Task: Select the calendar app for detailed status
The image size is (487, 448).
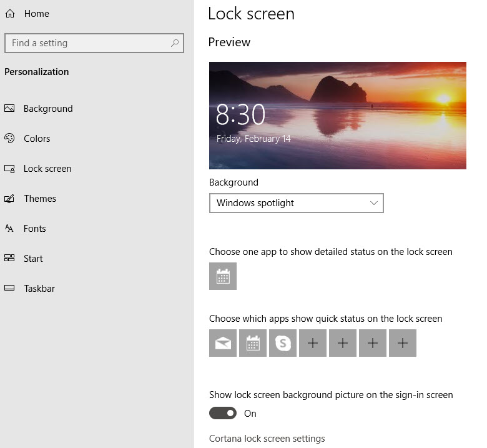Action: [223, 276]
